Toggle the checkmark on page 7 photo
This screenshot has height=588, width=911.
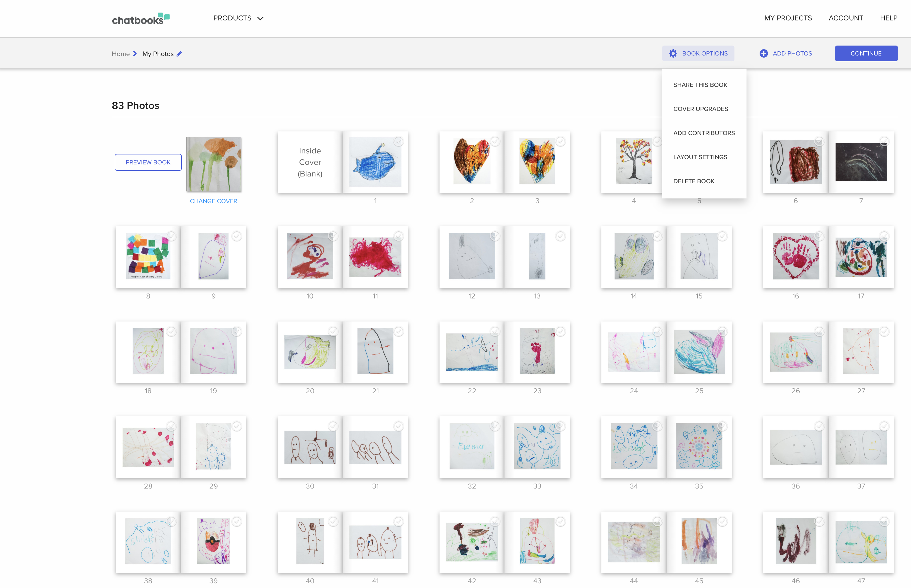coord(884,141)
